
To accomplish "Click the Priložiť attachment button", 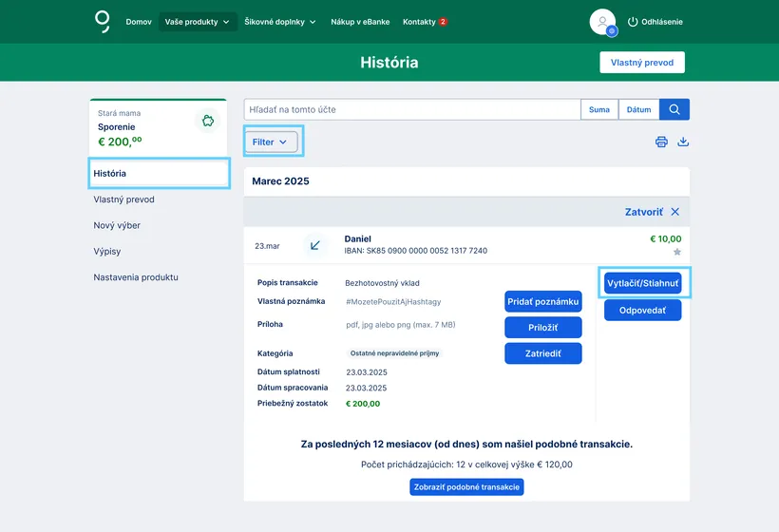I will tap(543, 328).
